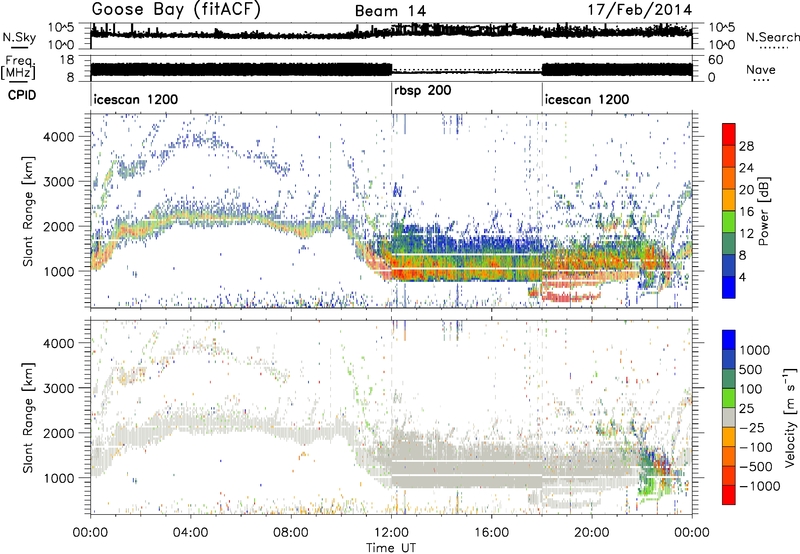The image size is (800, 554).
Task: Click the 'Freq. [MHz]' axis label
Action: [19, 68]
